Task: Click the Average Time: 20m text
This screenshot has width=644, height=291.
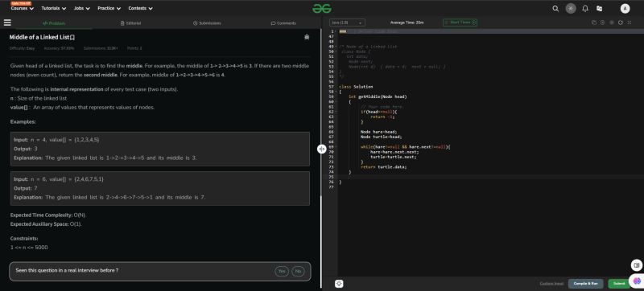Action: [x=407, y=23]
